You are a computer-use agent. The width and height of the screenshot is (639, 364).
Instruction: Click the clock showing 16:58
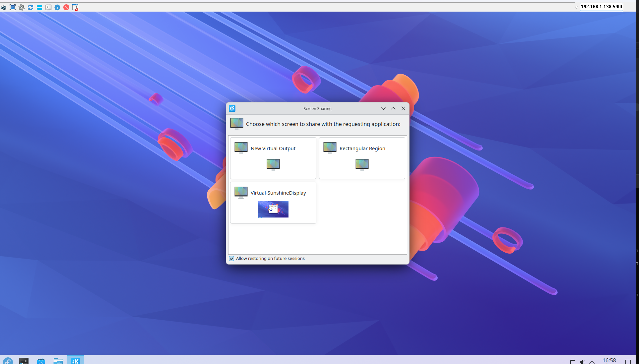click(x=609, y=360)
